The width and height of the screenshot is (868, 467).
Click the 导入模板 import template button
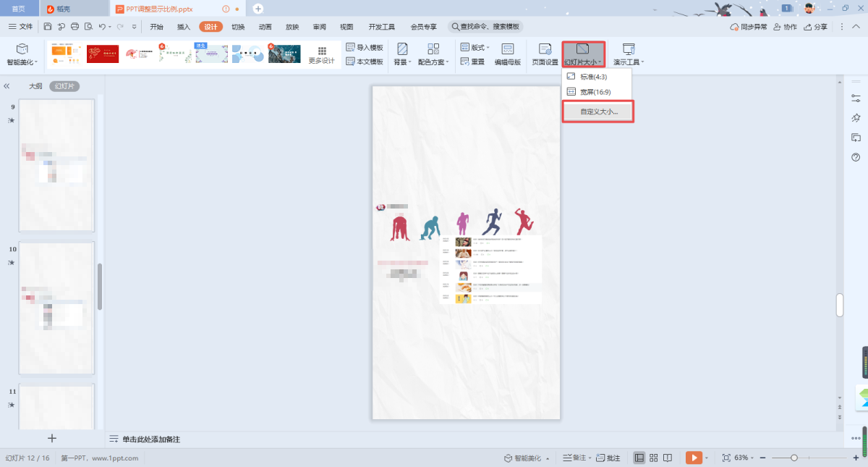365,48
